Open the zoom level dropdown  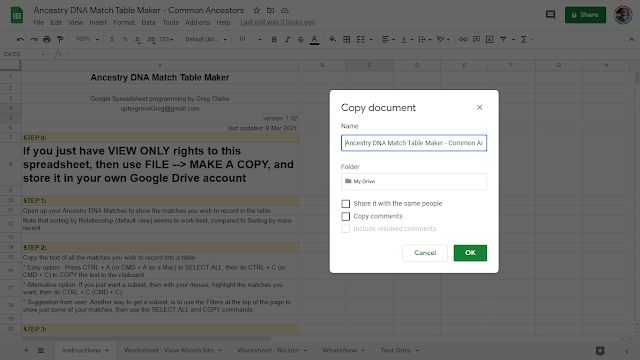point(87,40)
